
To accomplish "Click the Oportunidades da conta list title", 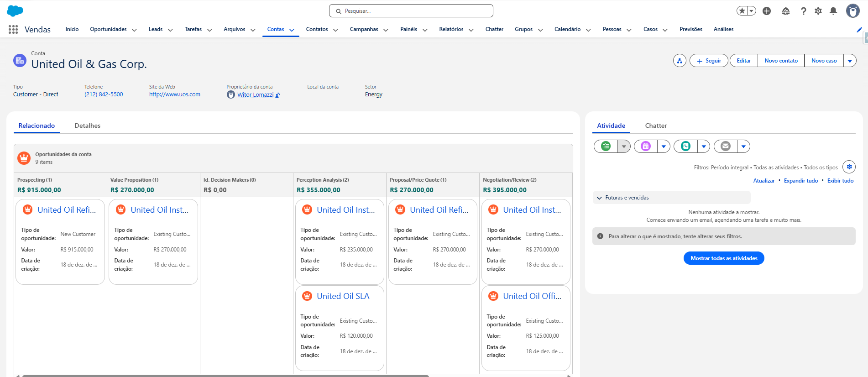I will point(63,154).
